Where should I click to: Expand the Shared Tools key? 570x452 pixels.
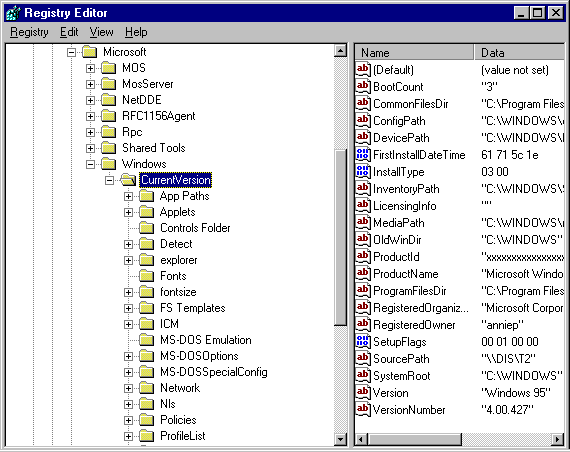point(90,148)
